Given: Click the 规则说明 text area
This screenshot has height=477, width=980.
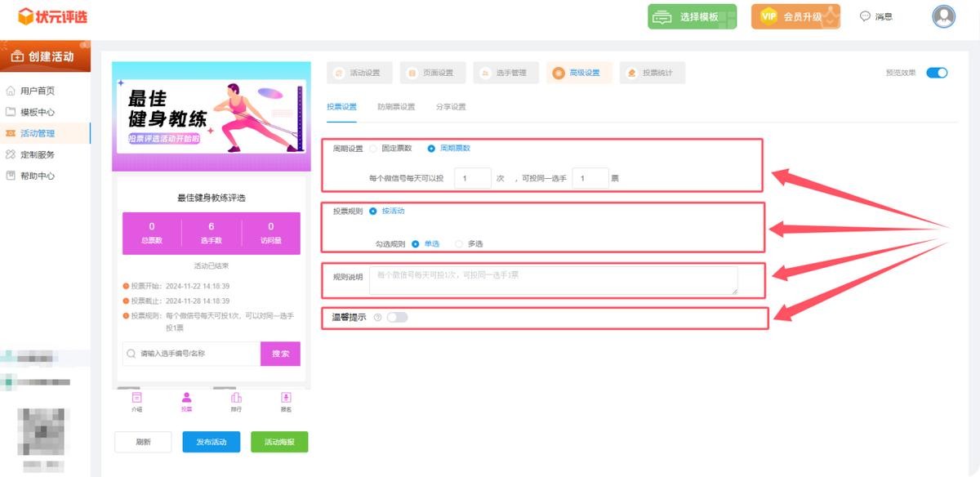Looking at the screenshot, I should 553,280.
